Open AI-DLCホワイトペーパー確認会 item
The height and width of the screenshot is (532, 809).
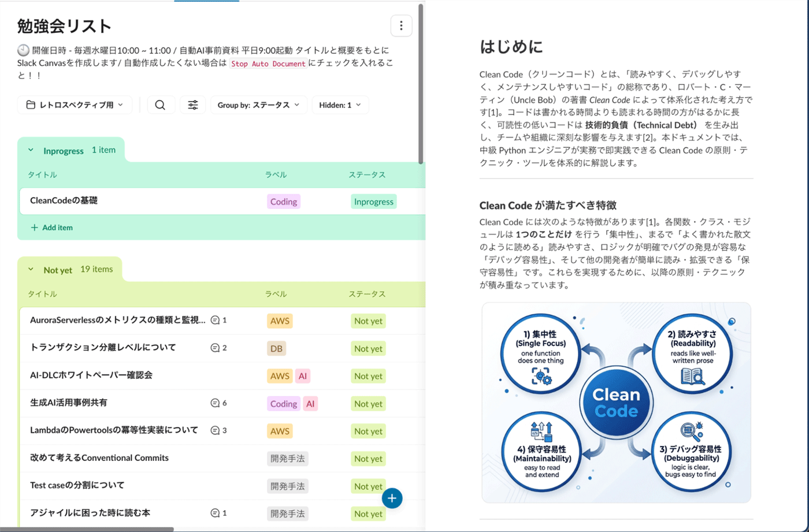click(91, 375)
